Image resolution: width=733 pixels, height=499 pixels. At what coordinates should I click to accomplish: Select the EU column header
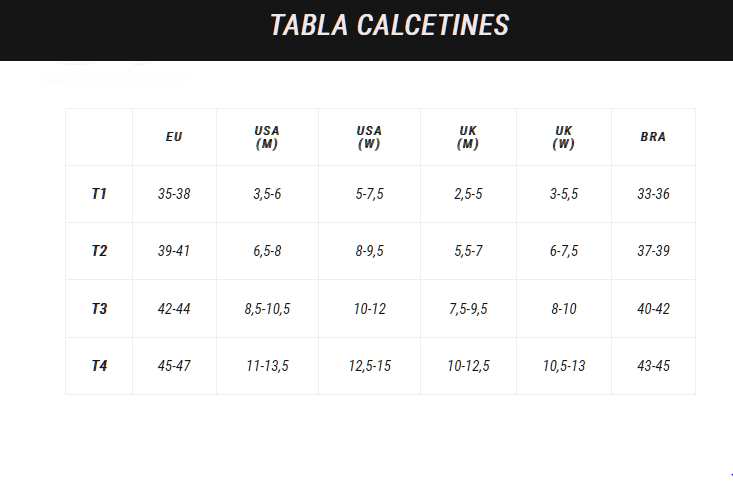click(x=174, y=137)
